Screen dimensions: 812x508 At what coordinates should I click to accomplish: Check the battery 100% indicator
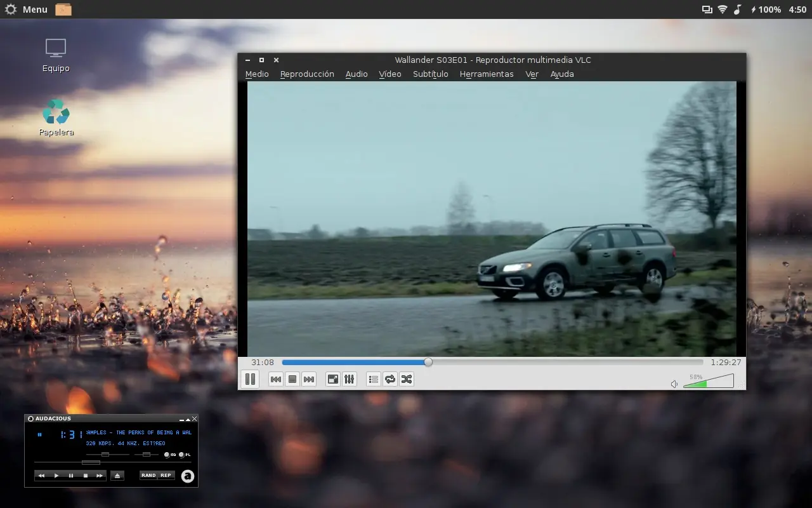[766, 10]
